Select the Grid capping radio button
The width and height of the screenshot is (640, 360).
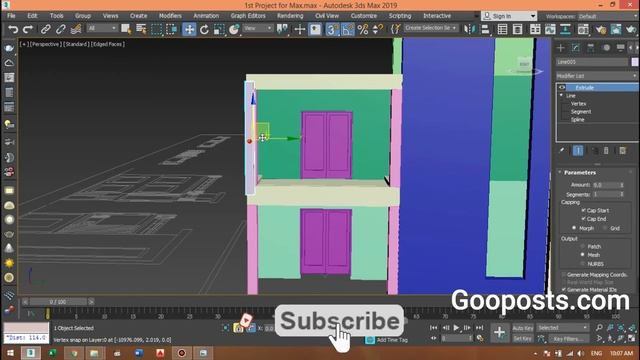coord(605,228)
